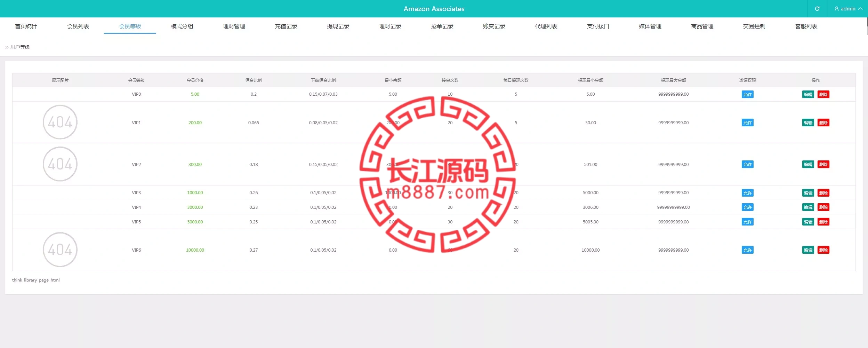Open the 媒体管理 tab
This screenshot has width=868, height=348.
pyautogui.click(x=650, y=26)
